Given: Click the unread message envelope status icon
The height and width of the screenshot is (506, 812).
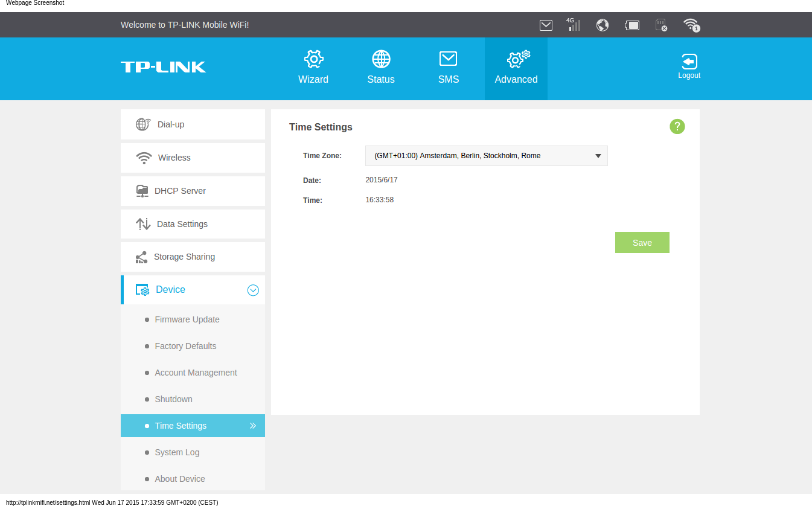Looking at the screenshot, I should point(546,25).
